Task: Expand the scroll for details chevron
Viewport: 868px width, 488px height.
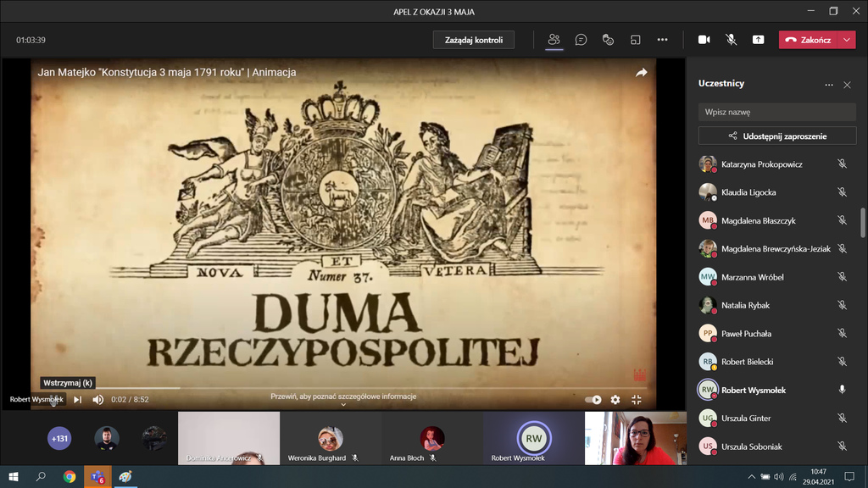Action: coord(343,404)
